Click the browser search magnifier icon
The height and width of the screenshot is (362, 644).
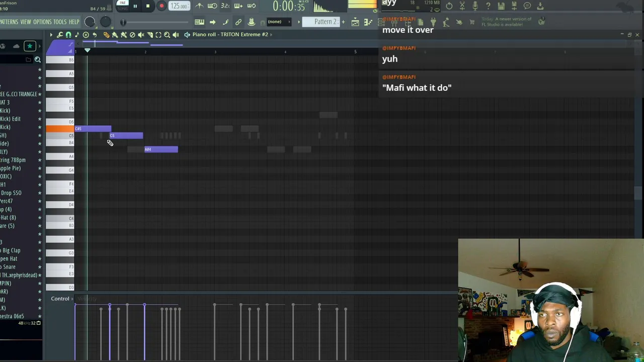[x=37, y=60]
